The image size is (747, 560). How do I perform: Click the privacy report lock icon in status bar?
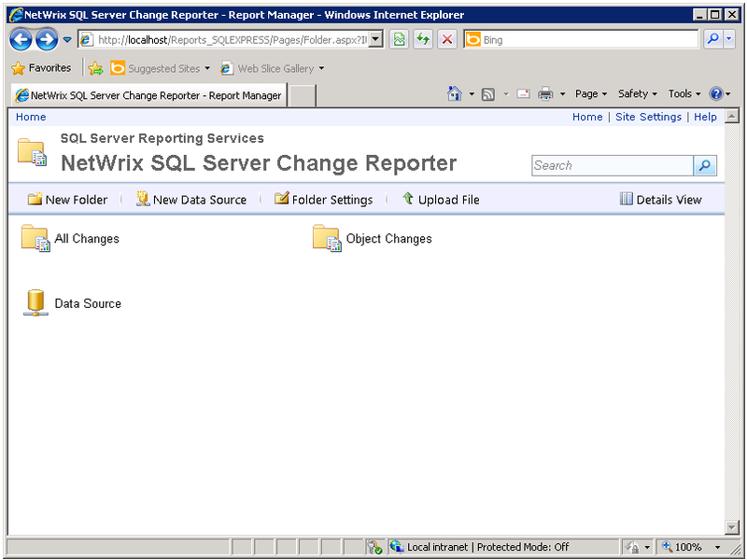point(633,547)
